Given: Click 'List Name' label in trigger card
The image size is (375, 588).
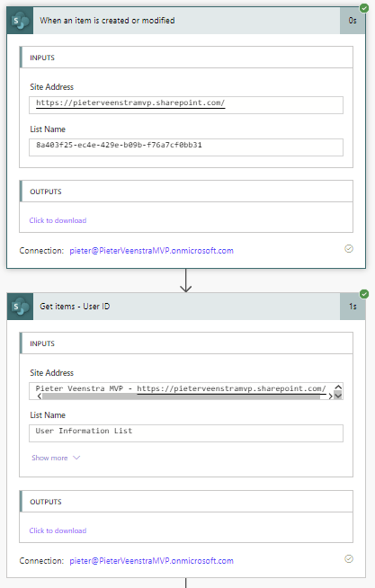Looking at the screenshot, I should coord(48,129).
